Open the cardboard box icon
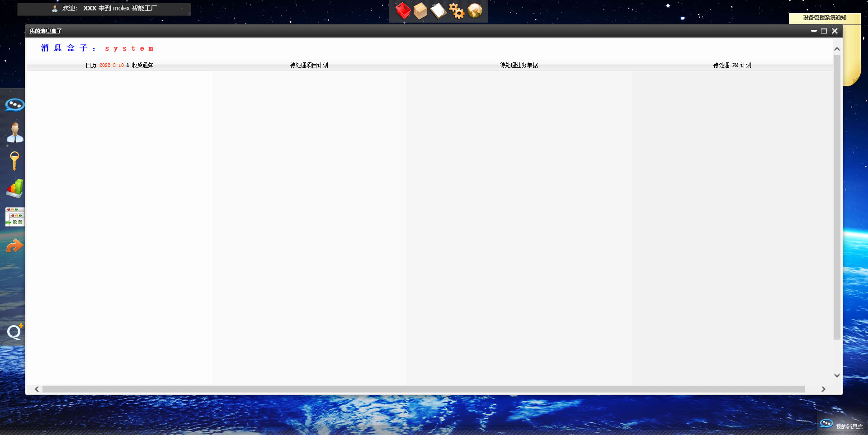Viewport: 868px width, 435px height. pyautogui.click(x=420, y=11)
